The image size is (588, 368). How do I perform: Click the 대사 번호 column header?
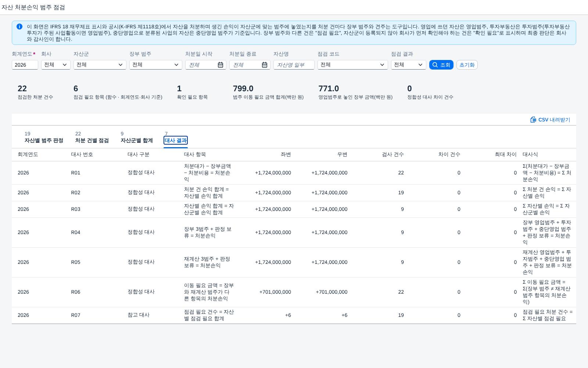coord(82,154)
